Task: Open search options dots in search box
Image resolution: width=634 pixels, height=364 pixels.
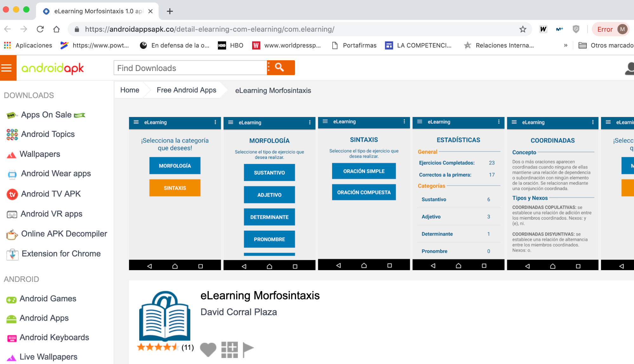Action: tap(269, 67)
